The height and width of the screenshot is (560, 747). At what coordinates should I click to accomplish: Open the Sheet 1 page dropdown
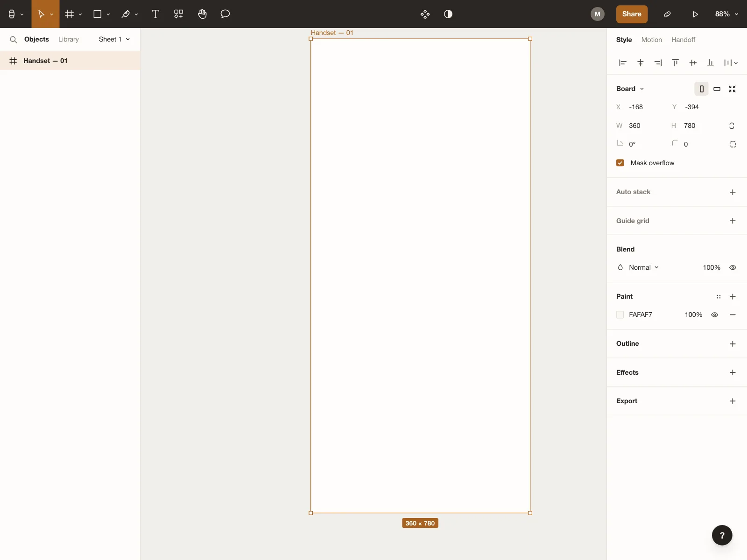(114, 39)
